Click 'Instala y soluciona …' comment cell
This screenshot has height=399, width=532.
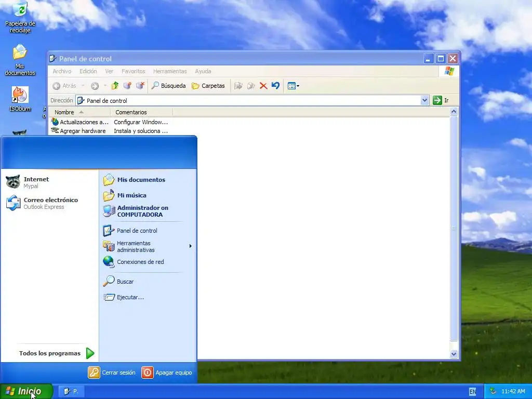click(141, 131)
